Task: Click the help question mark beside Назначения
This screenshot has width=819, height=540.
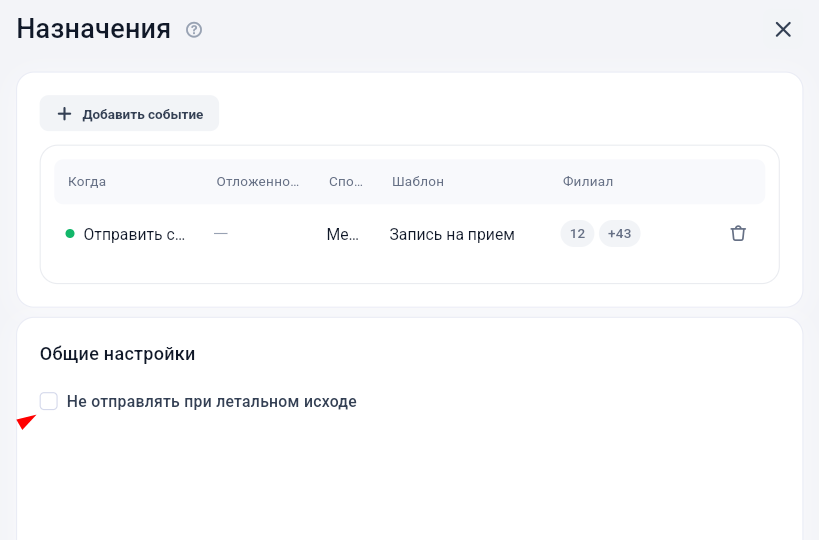Action: [x=194, y=30]
